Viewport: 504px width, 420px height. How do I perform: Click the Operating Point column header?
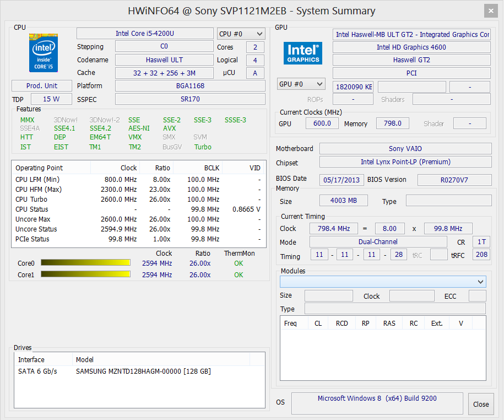pos(51,168)
